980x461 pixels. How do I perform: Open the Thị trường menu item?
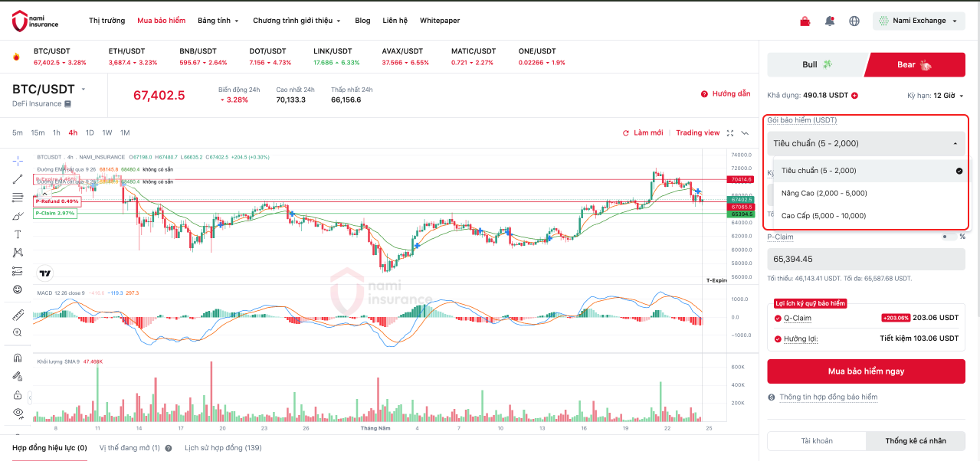tap(107, 21)
